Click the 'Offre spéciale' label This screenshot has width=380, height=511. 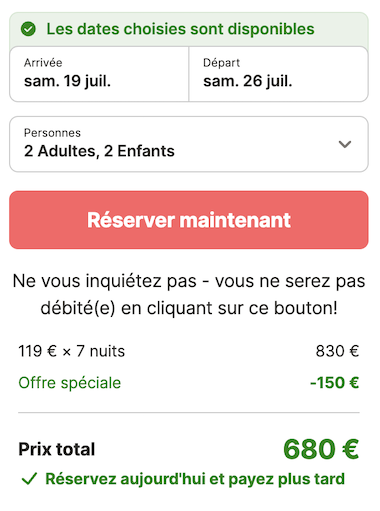point(70,383)
